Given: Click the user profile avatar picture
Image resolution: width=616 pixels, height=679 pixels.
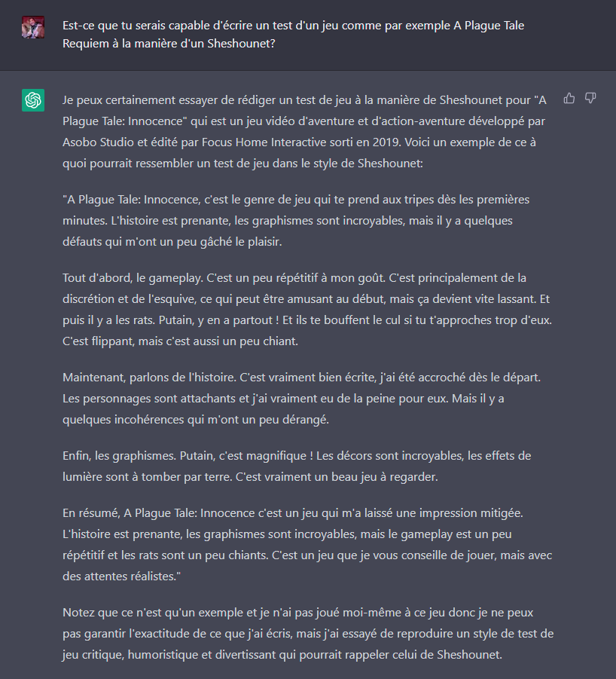Looking at the screenshot, I should tap(33, 27).
